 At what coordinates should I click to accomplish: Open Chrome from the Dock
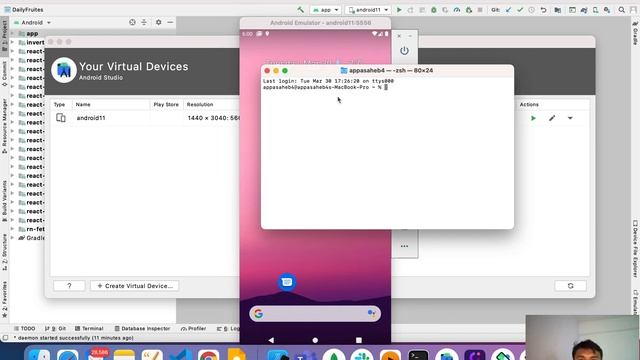pos(209,356)
